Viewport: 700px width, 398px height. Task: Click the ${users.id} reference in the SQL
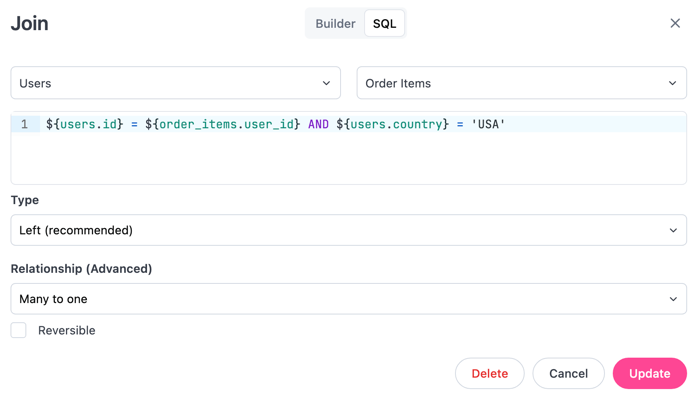(84, 124)
